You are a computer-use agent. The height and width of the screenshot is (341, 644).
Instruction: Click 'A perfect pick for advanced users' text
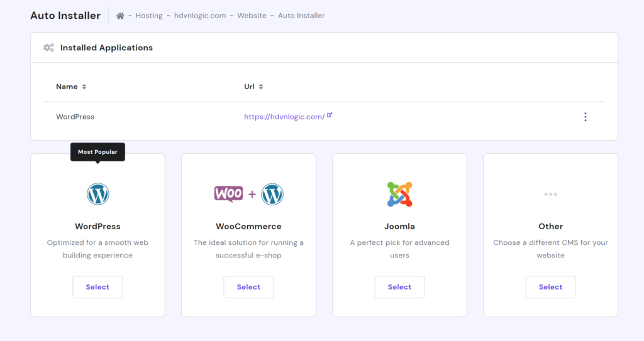[x=399, y=249]
